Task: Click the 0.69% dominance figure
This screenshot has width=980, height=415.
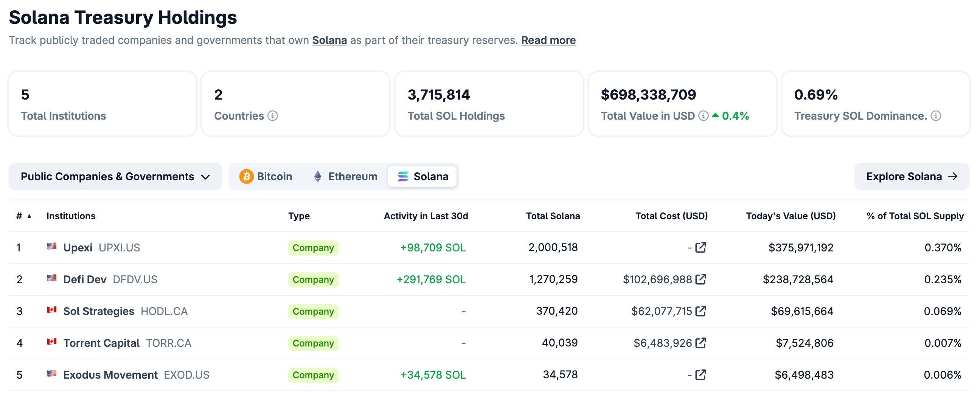Action: pos(815,94)
